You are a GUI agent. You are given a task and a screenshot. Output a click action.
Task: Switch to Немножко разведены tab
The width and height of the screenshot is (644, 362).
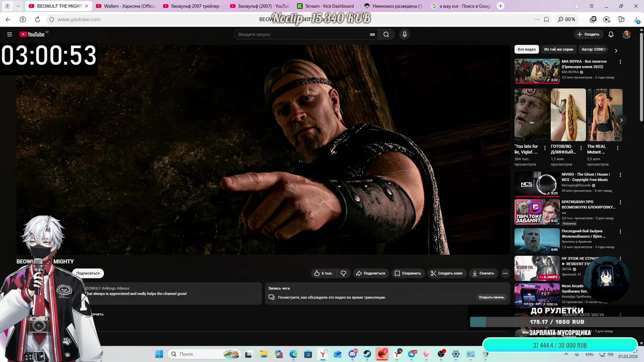coord(393,6)
